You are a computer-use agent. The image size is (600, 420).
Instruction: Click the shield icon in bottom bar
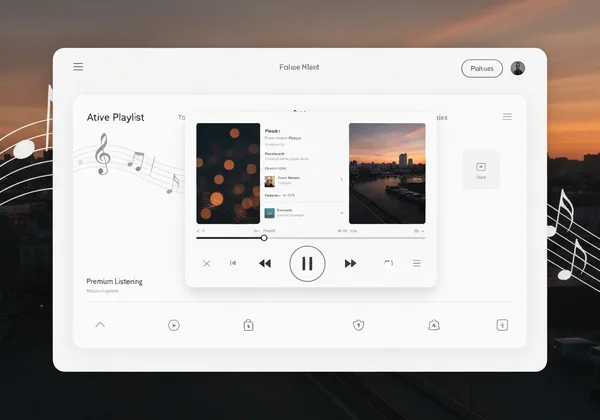point(358,325)
